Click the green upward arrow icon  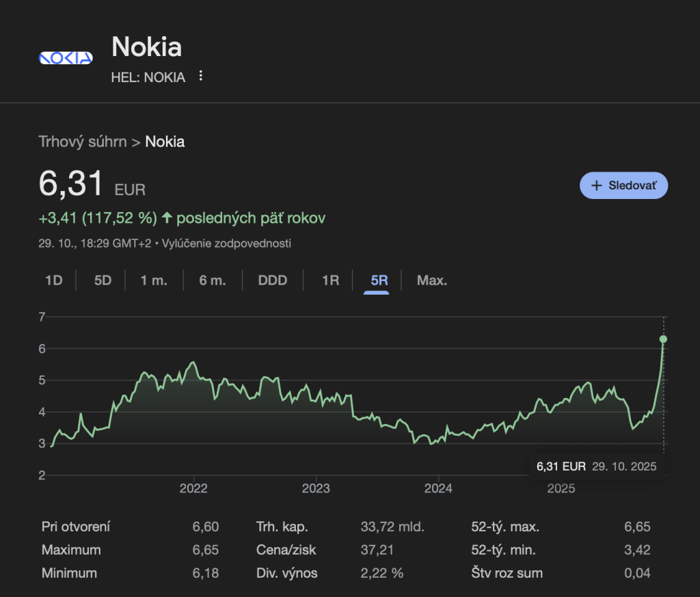pyautogui.click(x=166, y=218)
